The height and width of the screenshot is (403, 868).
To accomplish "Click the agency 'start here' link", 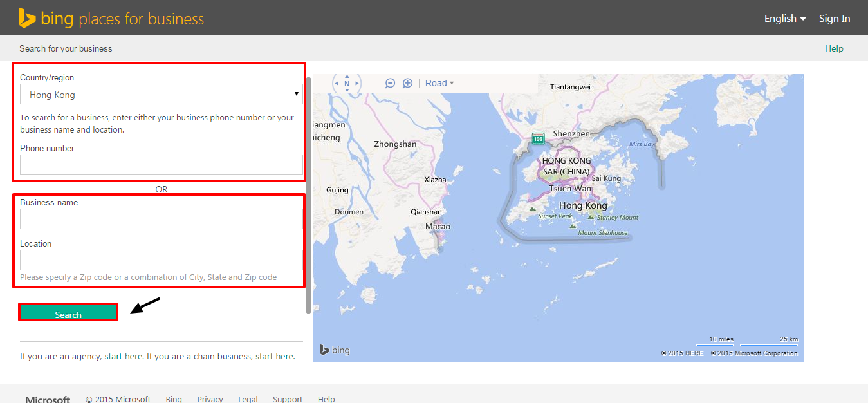I will pyautogui.click(x=124, y=356).
